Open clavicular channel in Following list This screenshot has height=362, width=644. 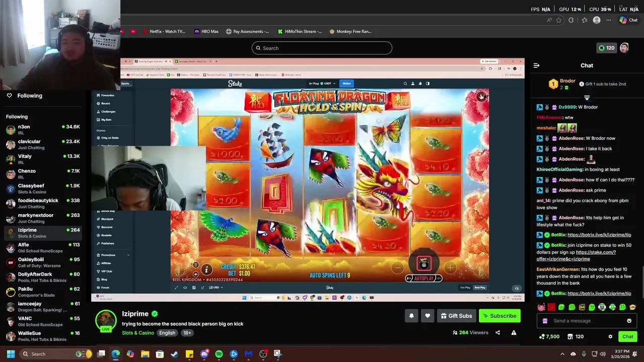[x=43, y=144]
